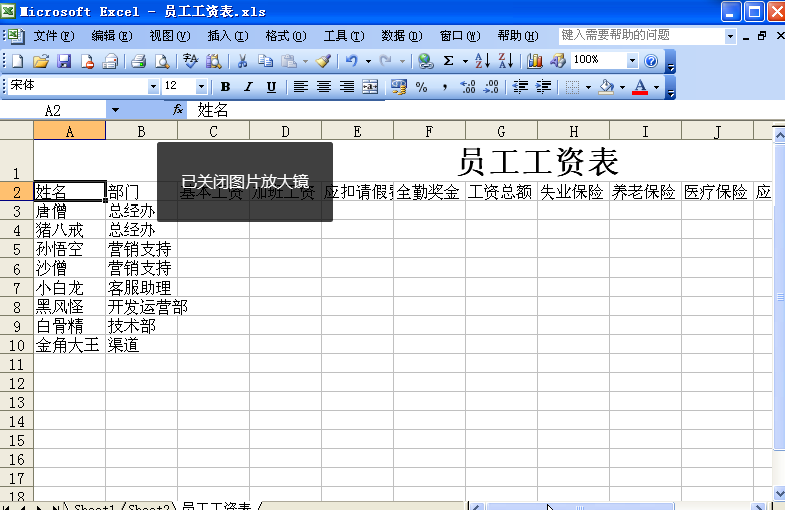Insert Hyperlink using the globe icon
Image resolution: width=785 pixels, height=510 pixels.
click(x=426, y=61)
